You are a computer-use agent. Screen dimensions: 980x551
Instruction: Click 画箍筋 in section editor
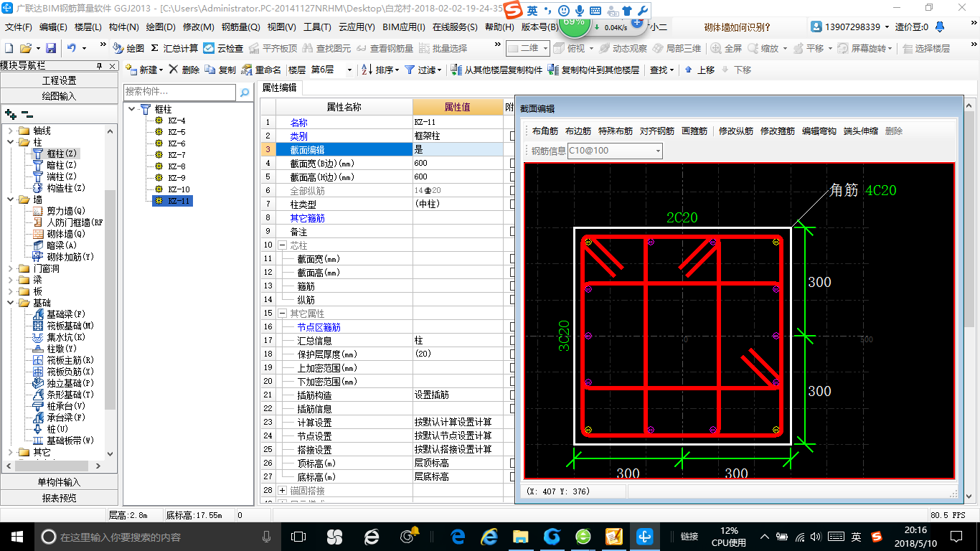coord(694,131)
